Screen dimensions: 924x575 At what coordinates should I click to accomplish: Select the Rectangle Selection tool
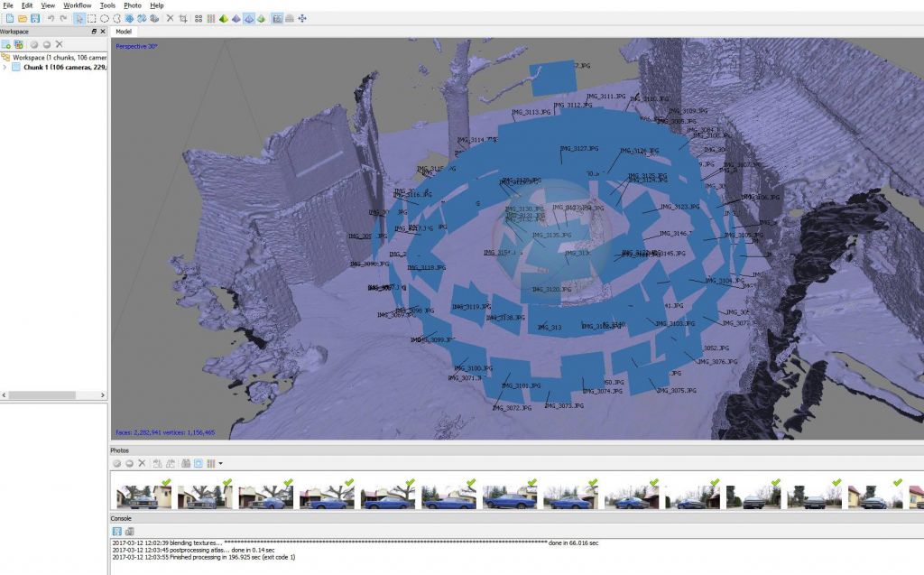point(91,18)
